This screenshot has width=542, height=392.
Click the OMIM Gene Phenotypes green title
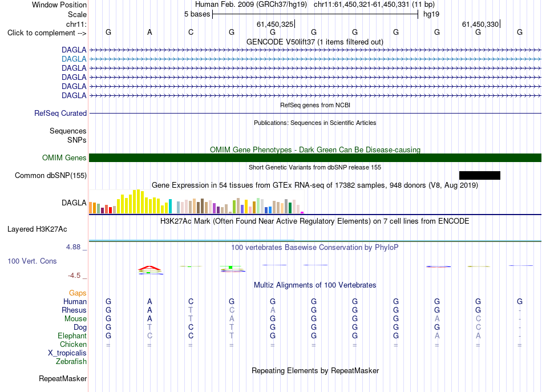coord(315,149)
